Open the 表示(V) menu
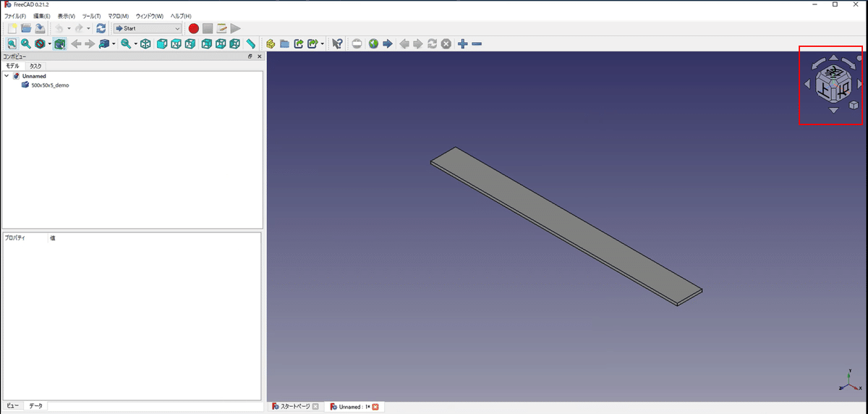The image size is (868, 414). point(67,16)
